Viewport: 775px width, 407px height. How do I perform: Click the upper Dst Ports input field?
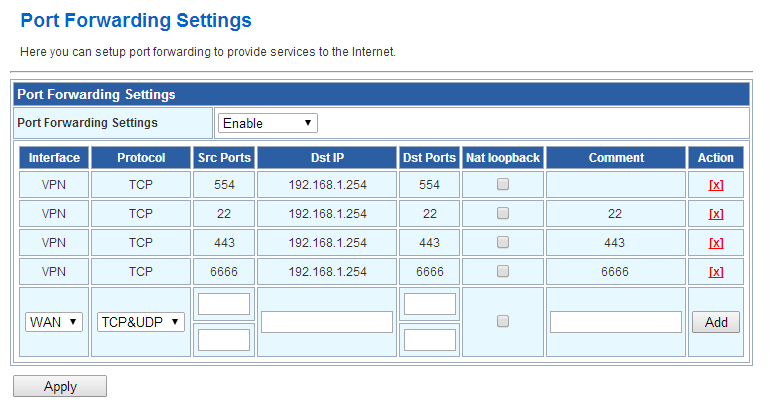tap(429, 304)
